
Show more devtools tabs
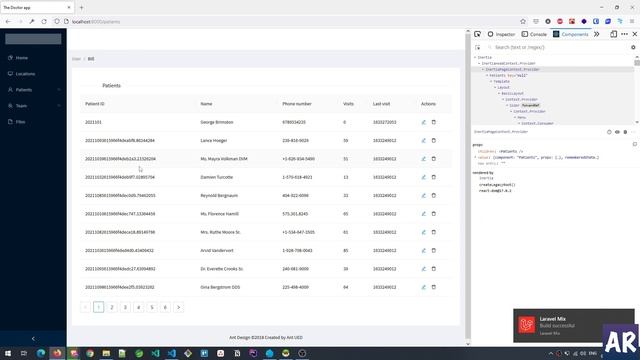[x=597, y=34]
